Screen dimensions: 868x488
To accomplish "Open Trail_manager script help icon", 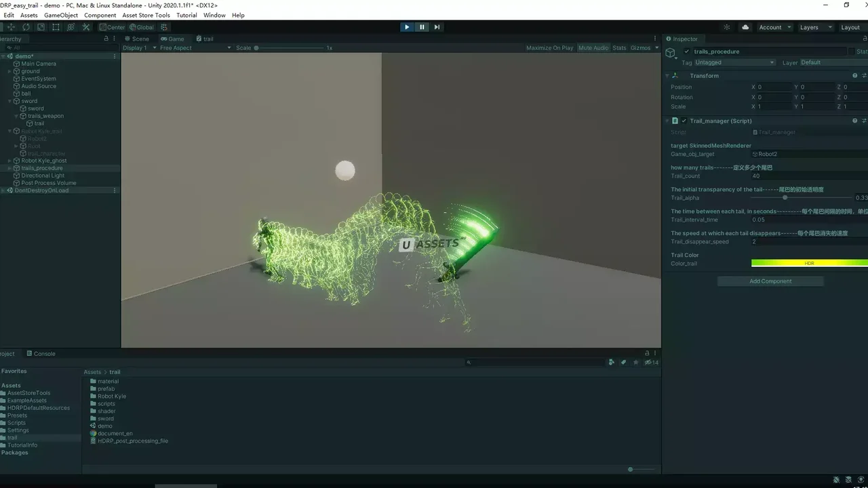I will (854, 121).
